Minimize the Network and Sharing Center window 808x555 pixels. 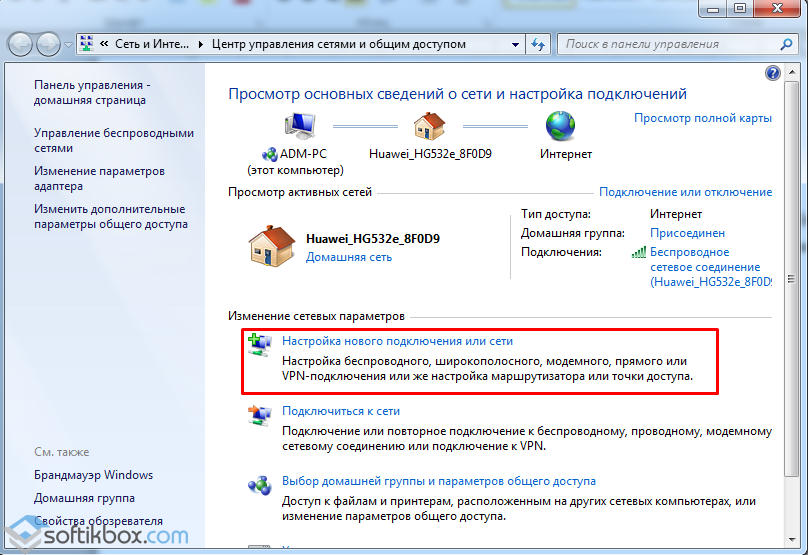click(713, 9)
